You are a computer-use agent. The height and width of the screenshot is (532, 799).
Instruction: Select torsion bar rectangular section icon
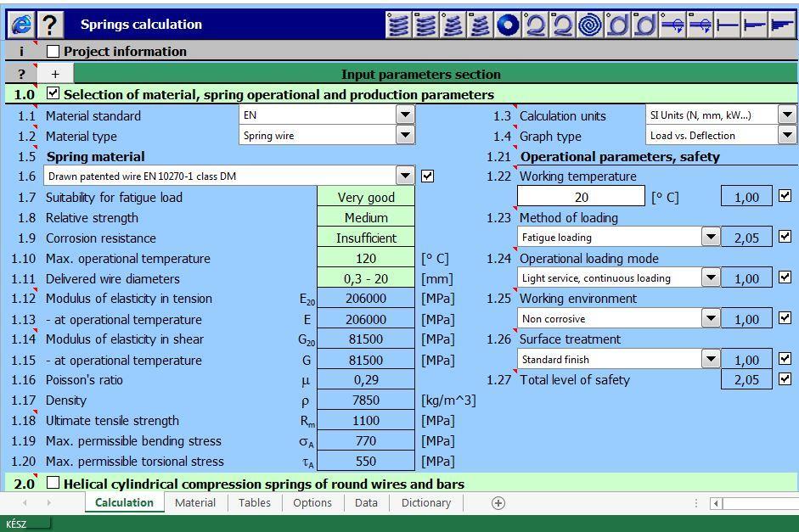(x=700, y=24)
